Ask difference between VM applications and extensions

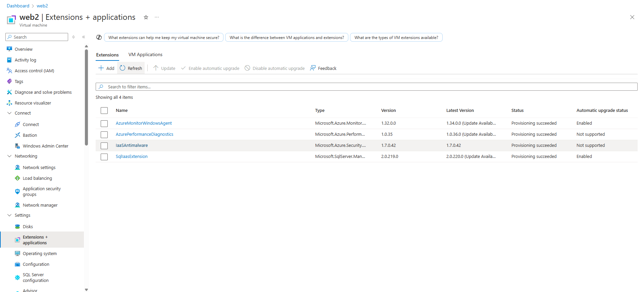click(287, 38)
